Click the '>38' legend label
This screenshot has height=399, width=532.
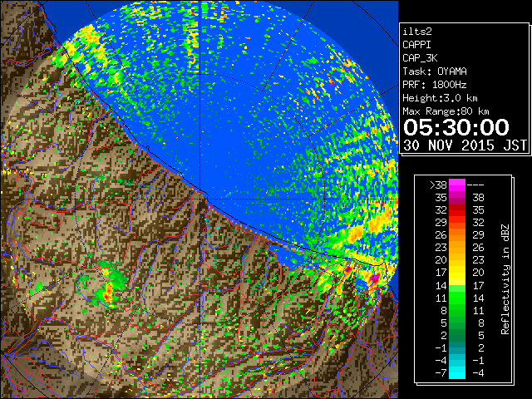point(438,185)
